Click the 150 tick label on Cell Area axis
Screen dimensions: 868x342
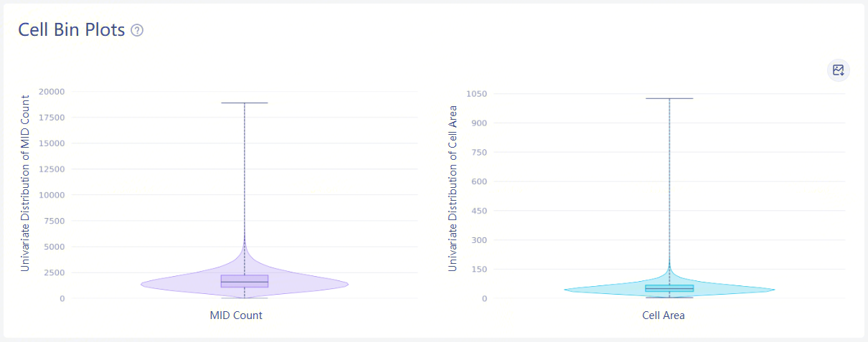(478, 270)
